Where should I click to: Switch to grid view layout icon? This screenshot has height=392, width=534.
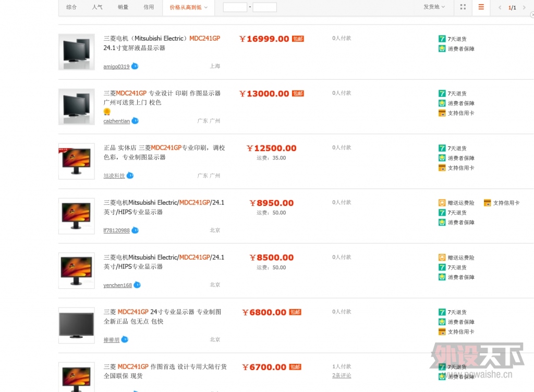point(463,7)
